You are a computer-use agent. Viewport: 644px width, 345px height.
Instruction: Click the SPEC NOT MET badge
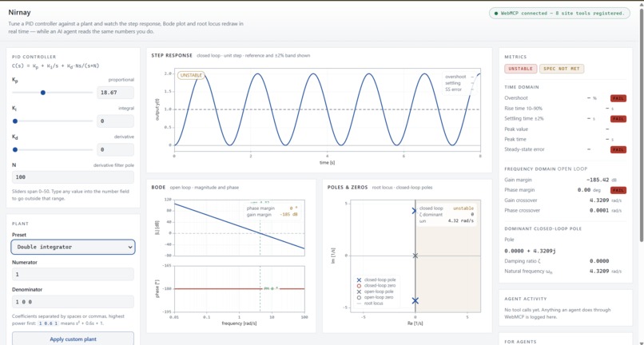click(561, 69)
